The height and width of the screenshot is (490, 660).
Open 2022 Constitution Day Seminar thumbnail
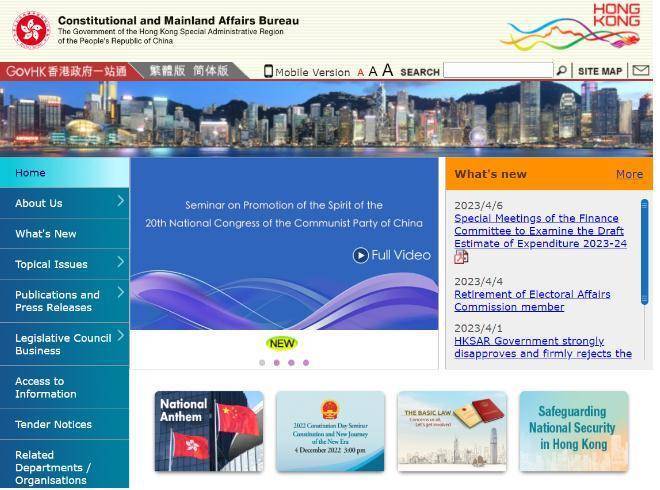coord(330,431)
